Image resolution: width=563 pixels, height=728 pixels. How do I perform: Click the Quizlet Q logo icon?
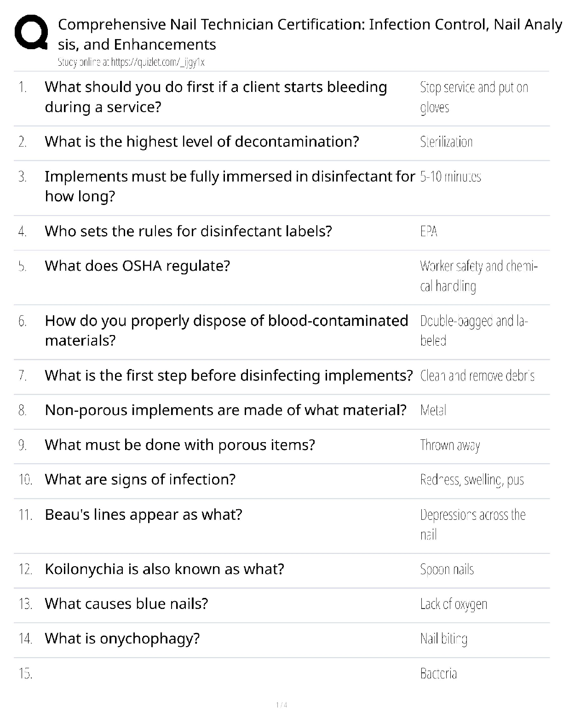pos(31,32)
